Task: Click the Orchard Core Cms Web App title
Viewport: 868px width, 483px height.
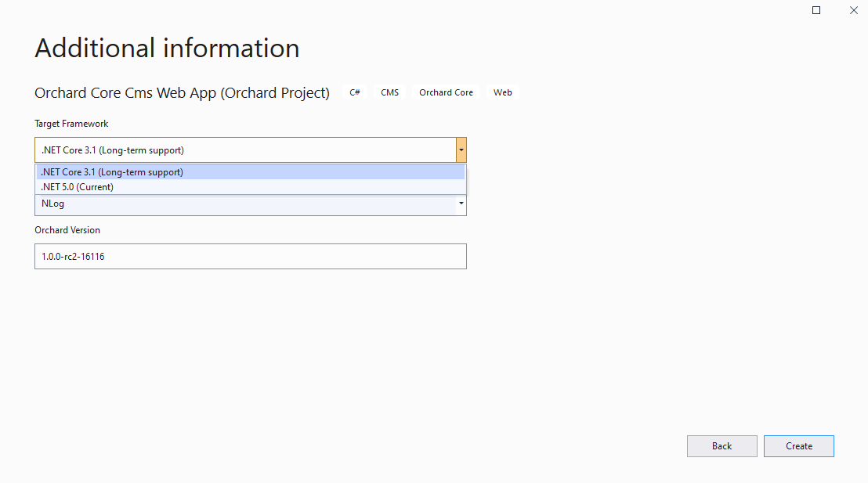Action: coord(182,93)
